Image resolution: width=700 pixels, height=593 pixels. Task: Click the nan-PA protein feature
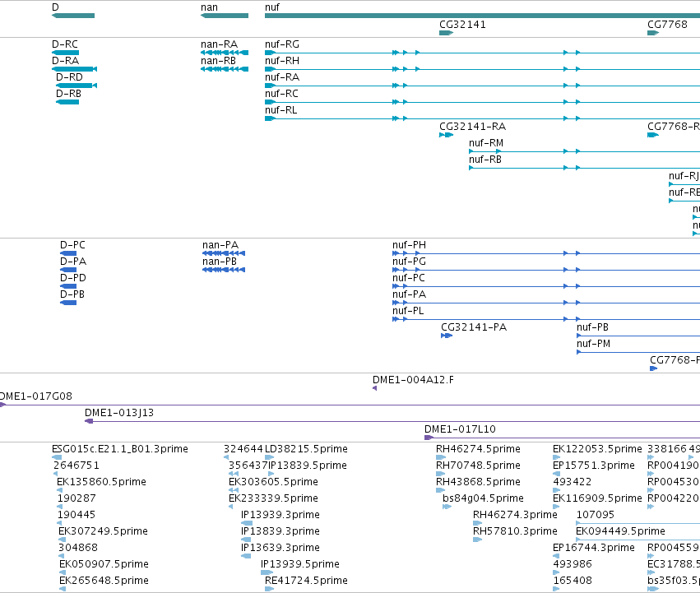224,253
